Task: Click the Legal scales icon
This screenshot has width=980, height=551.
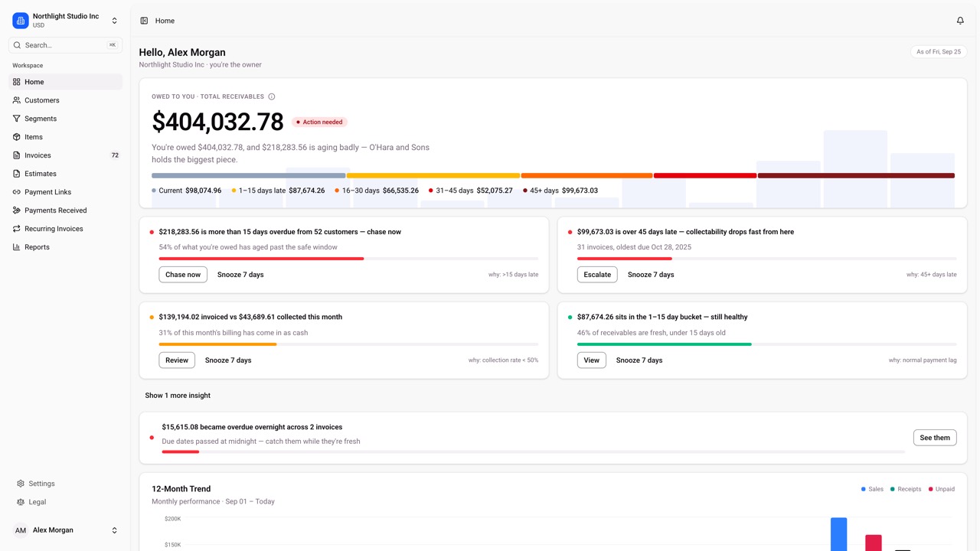Action: 21,502
